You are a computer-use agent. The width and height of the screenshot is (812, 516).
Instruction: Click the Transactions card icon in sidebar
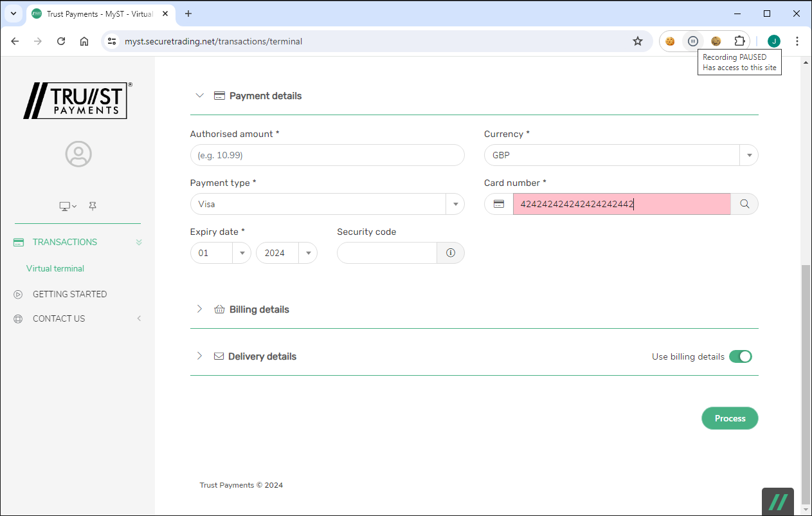click(19, 243)
